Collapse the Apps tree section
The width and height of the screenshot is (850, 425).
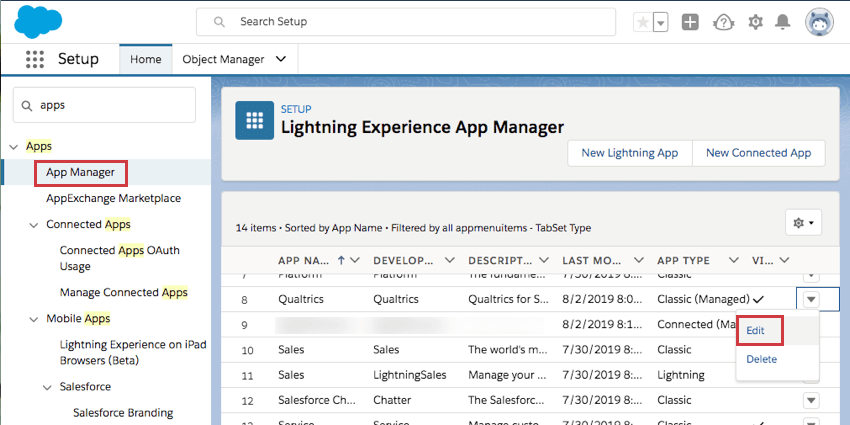[13, 147]
